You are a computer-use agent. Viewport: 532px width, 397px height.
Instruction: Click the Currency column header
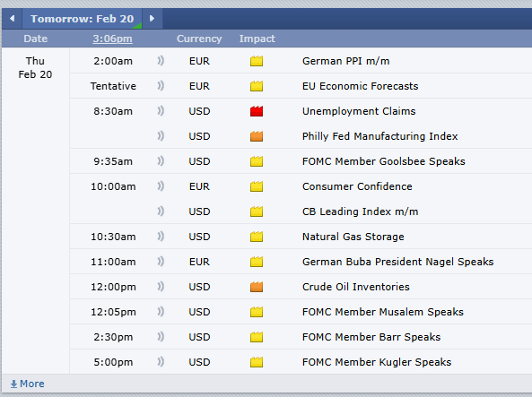199,39
